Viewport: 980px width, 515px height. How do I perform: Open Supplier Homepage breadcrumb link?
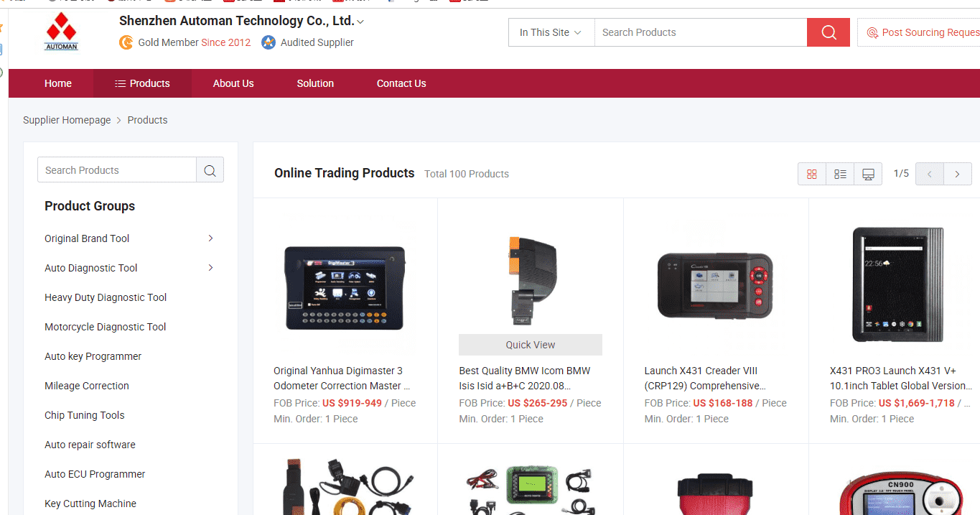[x=67, y=120]
